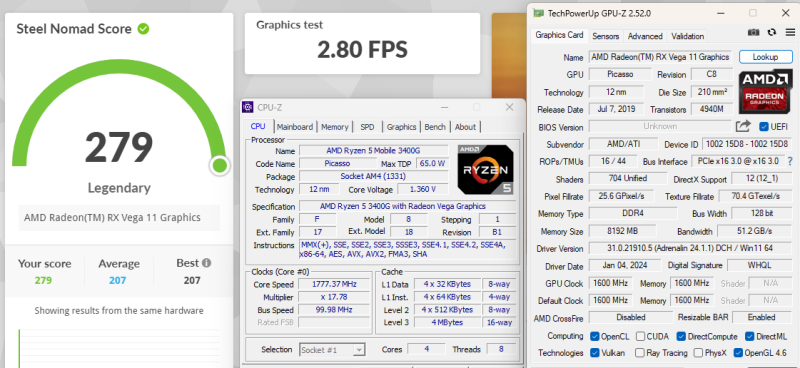Close the CPU-Z window
This screenshot has height=368, width=800.
click(x=509, y=107)
